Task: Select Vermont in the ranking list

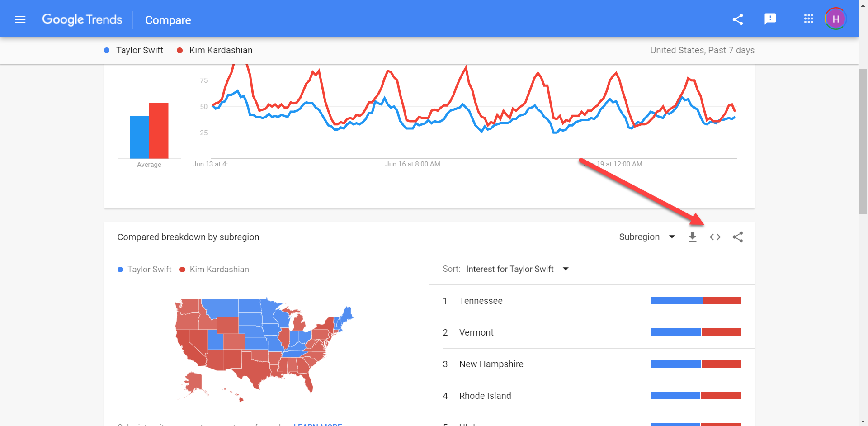Action: tap(476, 332)
